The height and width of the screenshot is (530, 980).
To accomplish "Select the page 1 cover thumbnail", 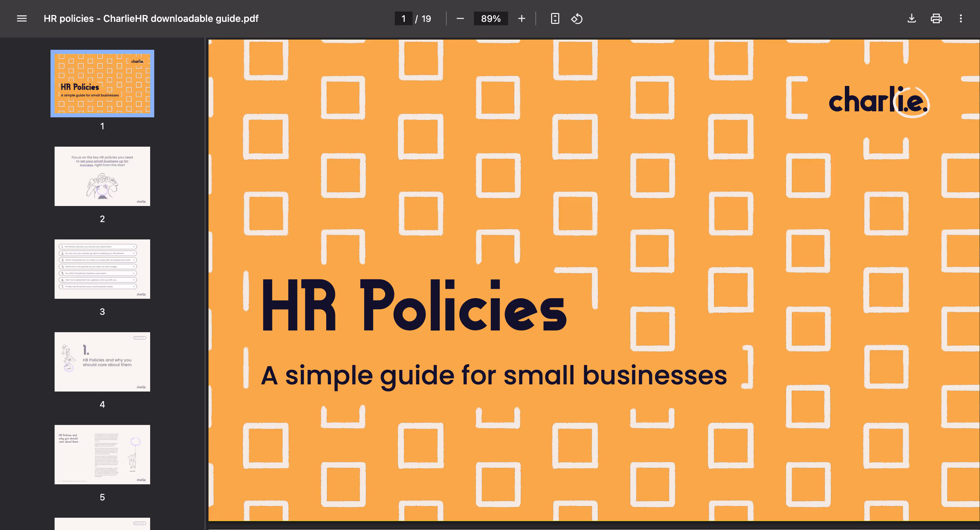I will [102, 84].
